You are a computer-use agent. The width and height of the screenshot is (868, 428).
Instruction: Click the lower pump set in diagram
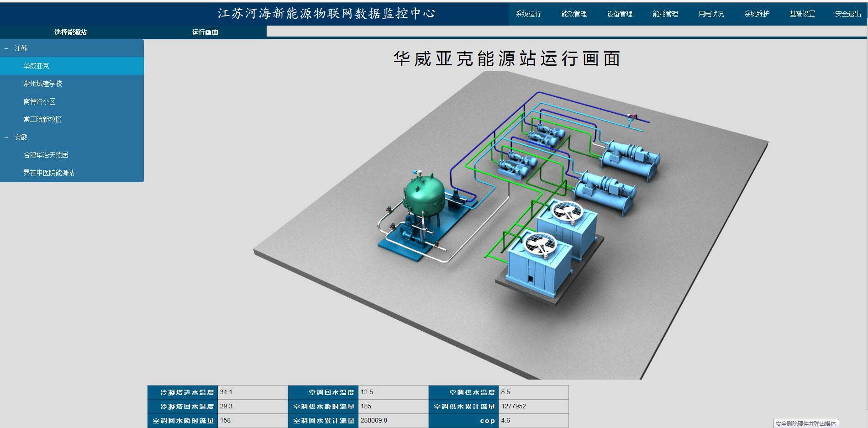517,164
